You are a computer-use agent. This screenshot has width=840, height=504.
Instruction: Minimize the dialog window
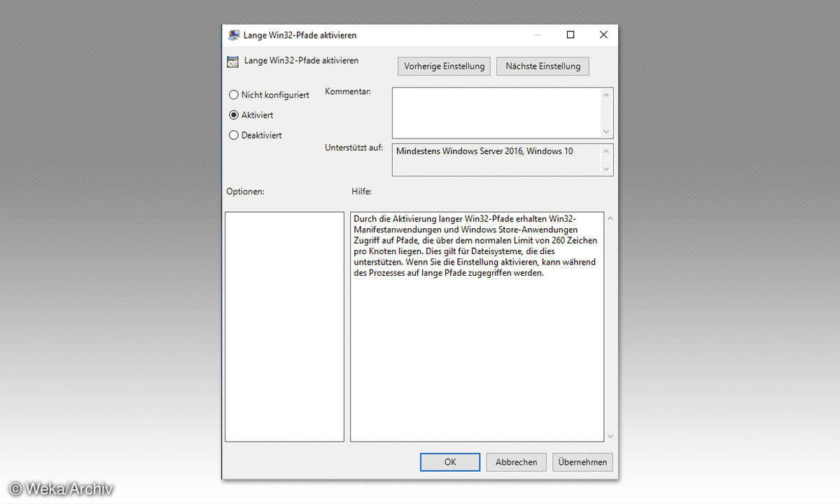pos(538,35)
